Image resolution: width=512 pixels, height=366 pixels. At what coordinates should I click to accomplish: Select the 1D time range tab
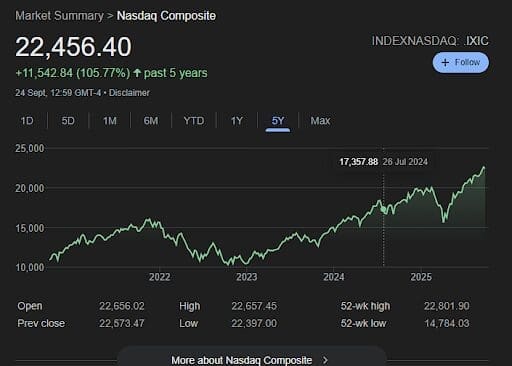click(27, 120)
